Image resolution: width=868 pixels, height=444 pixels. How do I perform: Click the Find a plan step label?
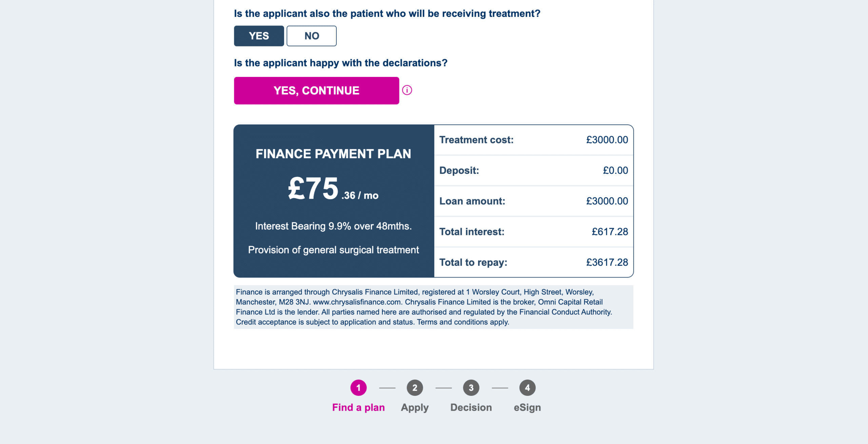click(358, 407)
